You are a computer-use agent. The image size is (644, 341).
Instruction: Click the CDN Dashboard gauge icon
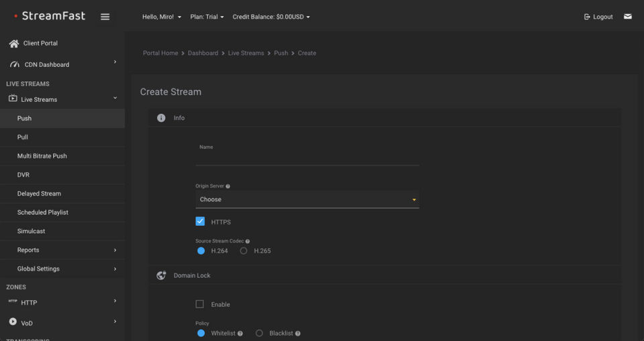coord(13,65)
